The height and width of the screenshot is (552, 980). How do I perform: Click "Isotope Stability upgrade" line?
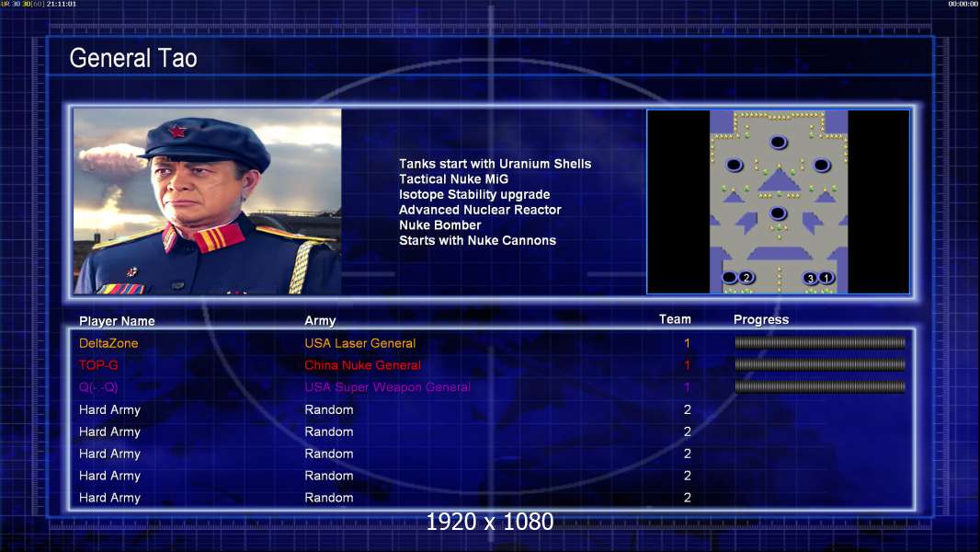(474, 194)
